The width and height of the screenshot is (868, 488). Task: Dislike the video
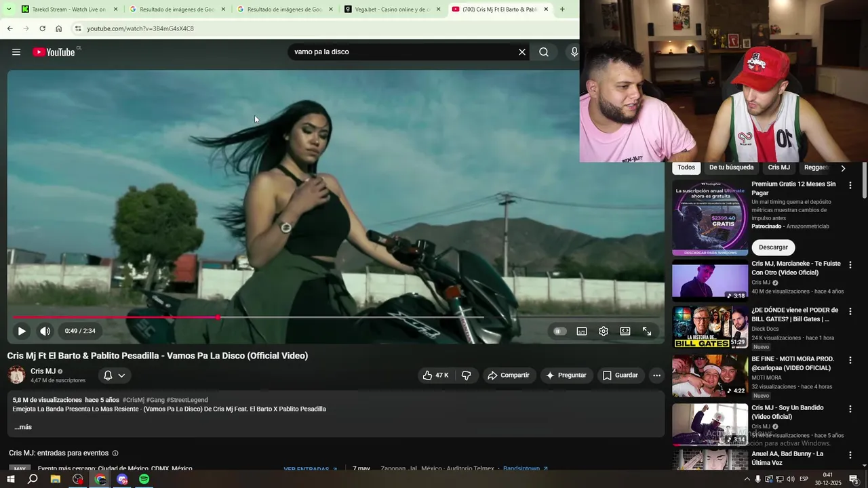pos(467,375)
